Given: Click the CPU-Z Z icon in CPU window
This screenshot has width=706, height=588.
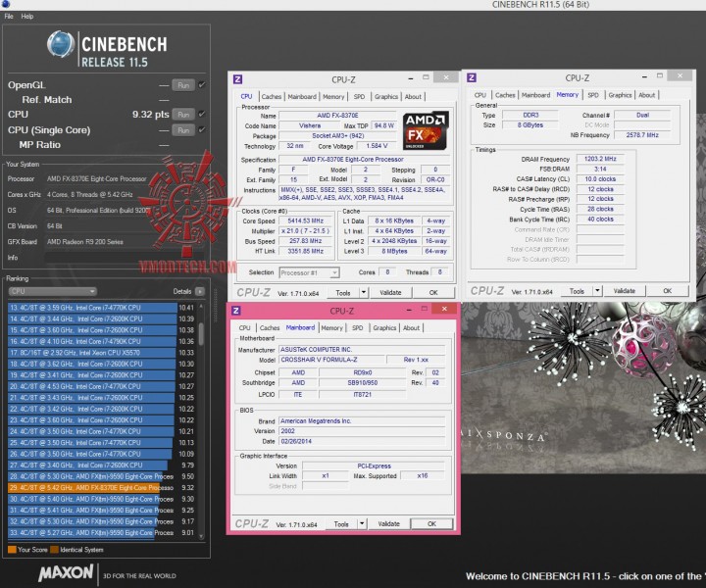Looking at the screenshot, I should (x=237, y=79).
